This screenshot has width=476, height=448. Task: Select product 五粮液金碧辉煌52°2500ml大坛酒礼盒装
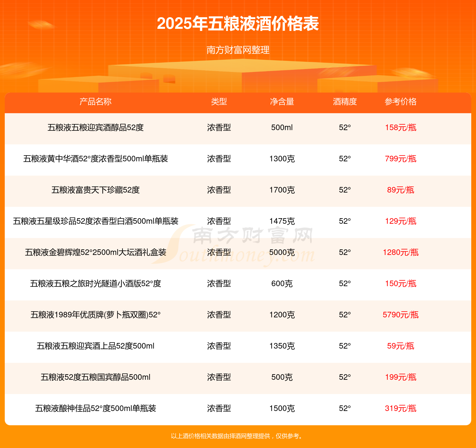click(x=95, y=252)
